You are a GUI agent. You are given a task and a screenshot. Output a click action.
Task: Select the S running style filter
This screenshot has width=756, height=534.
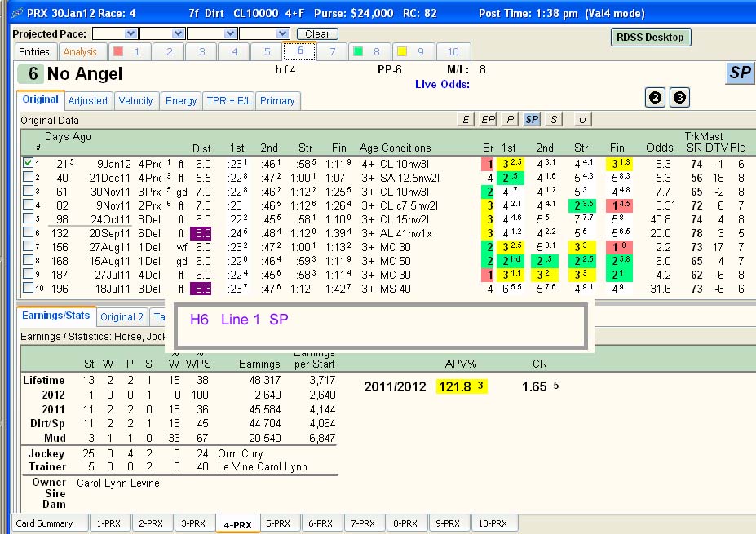[x=554, y=119]
